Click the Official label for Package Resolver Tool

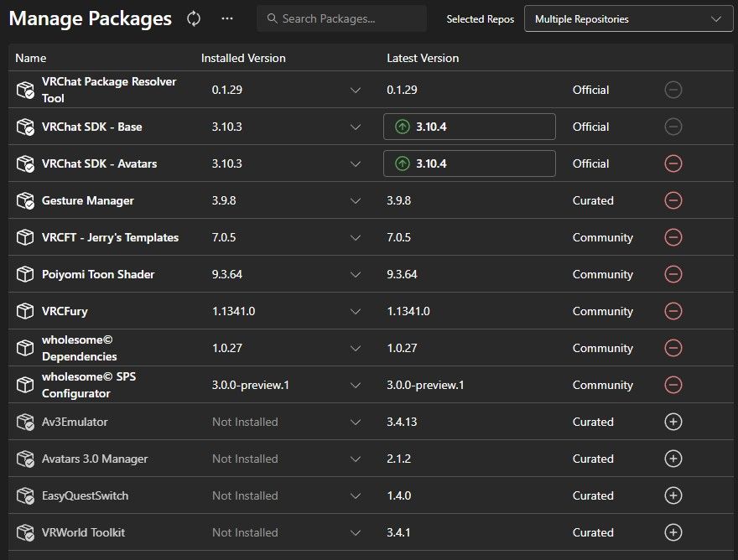point(590,90)
